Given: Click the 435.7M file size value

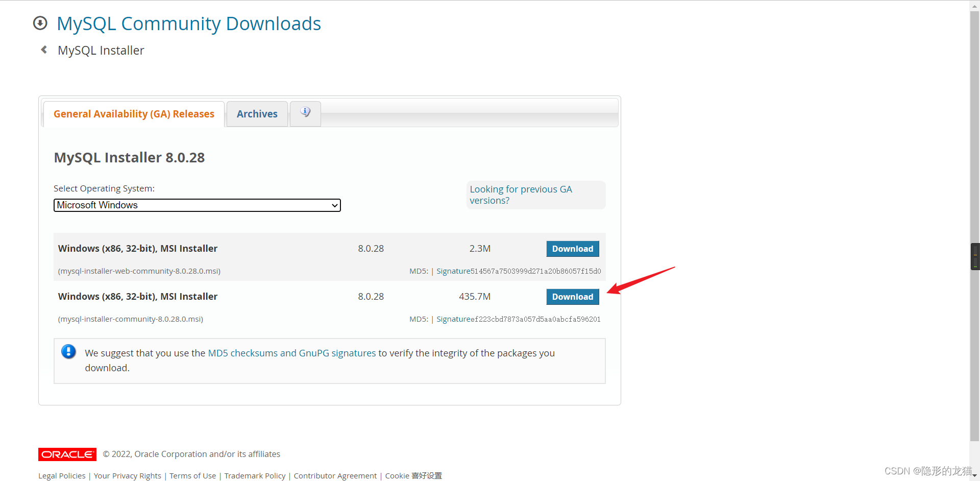Looking at the screenshot, I should click(x=475, y=297).
